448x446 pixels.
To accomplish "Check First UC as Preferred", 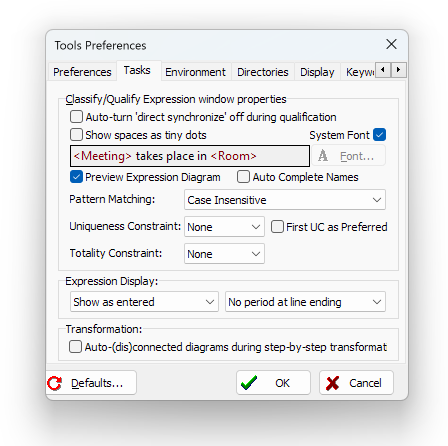I will [x=277, y=227].
